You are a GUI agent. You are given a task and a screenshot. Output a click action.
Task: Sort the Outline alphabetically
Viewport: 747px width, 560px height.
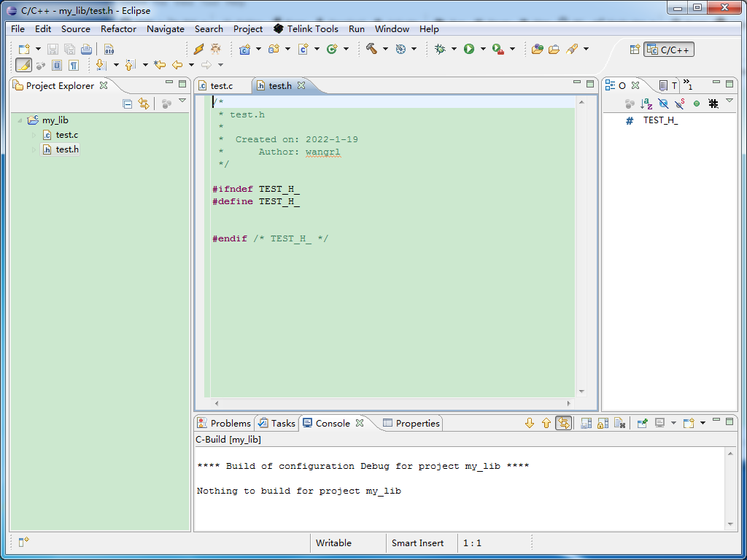646,103
